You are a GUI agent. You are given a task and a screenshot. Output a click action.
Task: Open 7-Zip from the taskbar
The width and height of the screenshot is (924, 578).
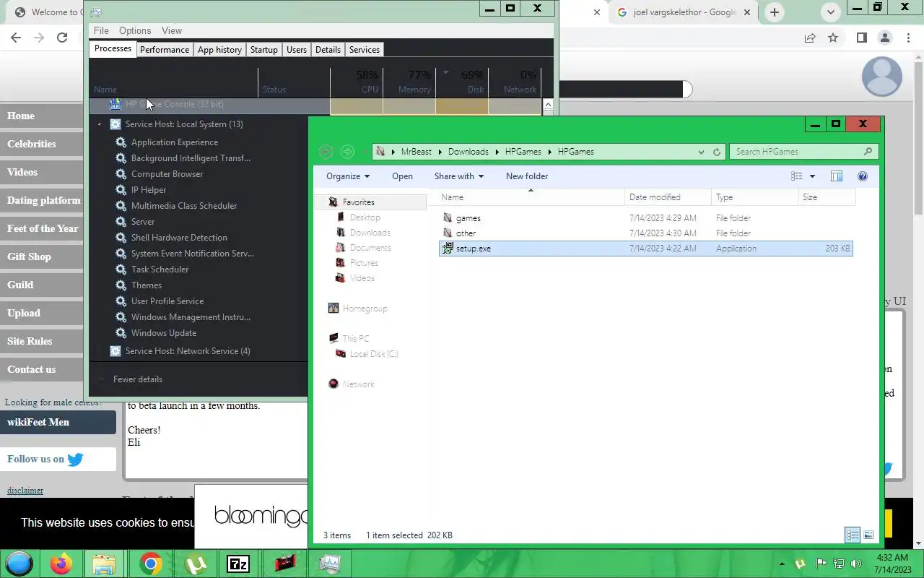click(238, 564)
